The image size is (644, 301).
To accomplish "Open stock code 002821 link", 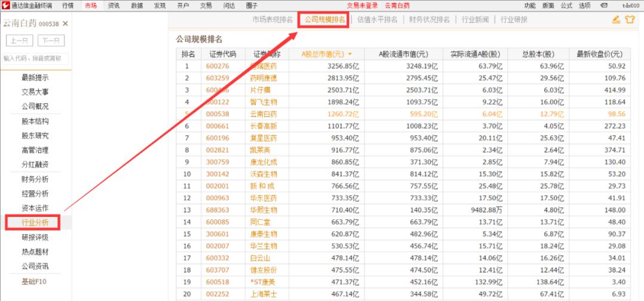I will (x=218, y=150).
